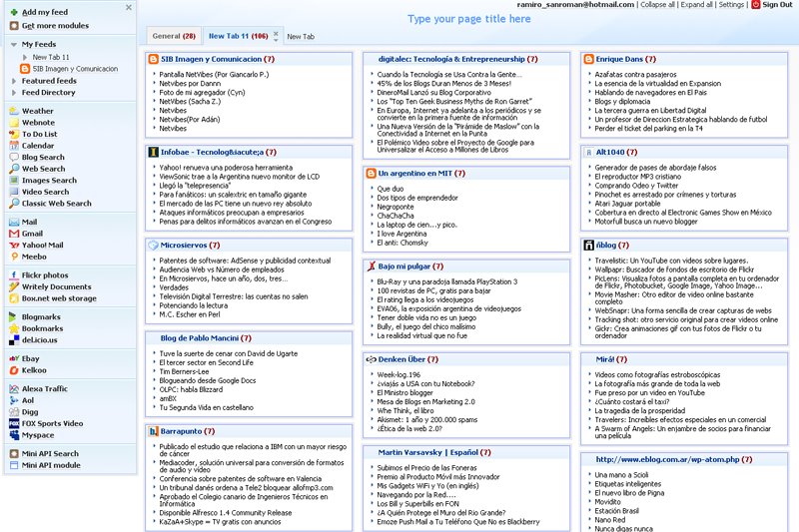Close the left sidebar panel with X
Image resolution: width=799 pixels, height=532 pixels.
pyautogui.click(x=129, y=7)
